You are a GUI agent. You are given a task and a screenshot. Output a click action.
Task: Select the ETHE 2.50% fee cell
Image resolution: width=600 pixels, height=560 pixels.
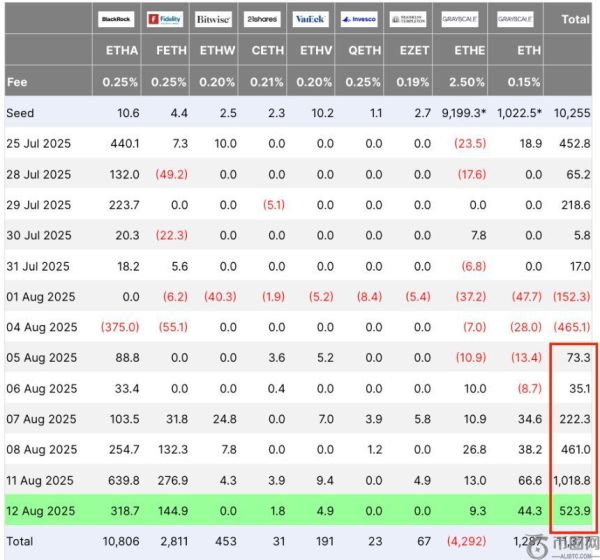pyautogui.click(x=468, y=82)
